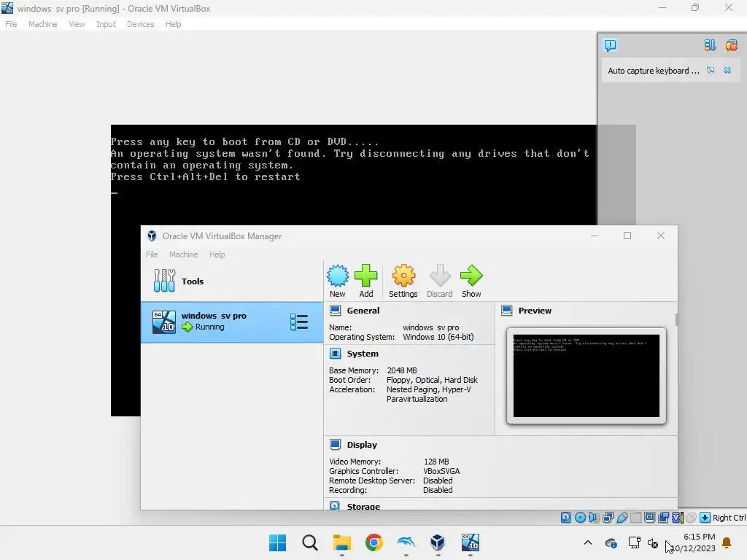
Task: Open the dolphin app on taskbar
Action: 406,542
